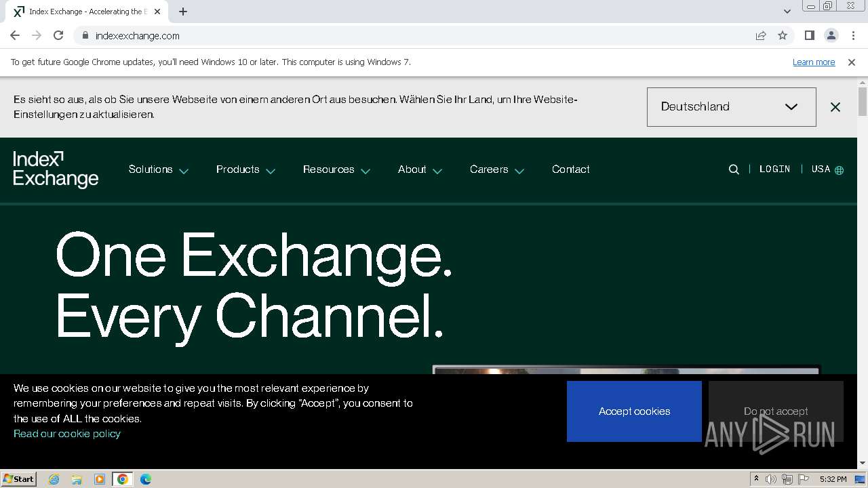Close the country selection banner
The height and width of the screenshot is (488, 868).
835,107
